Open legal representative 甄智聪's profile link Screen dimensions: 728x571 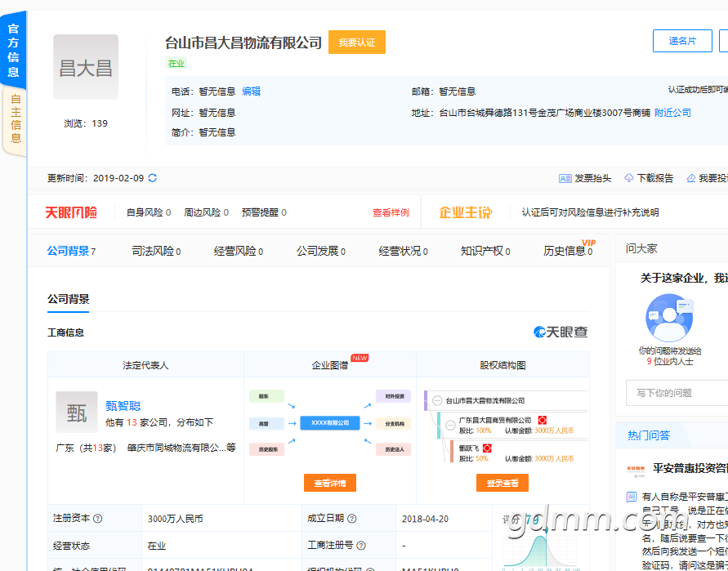click(123, 406)
